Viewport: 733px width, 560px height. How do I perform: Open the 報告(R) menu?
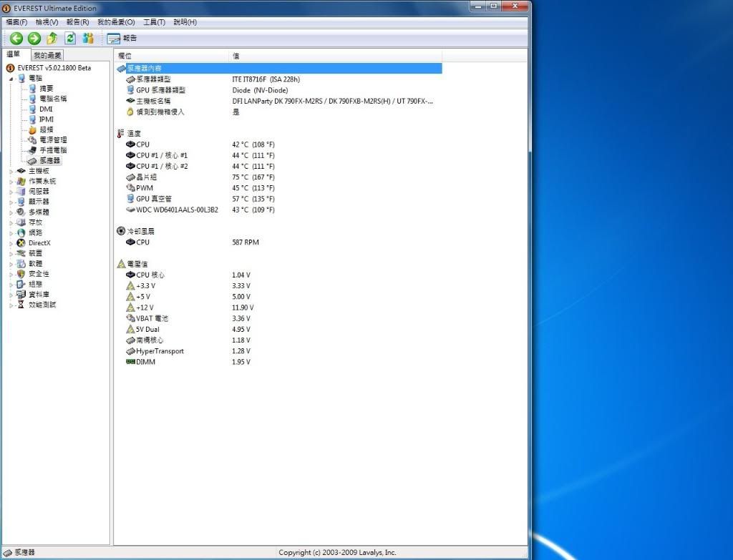click(x=77, y=22)
